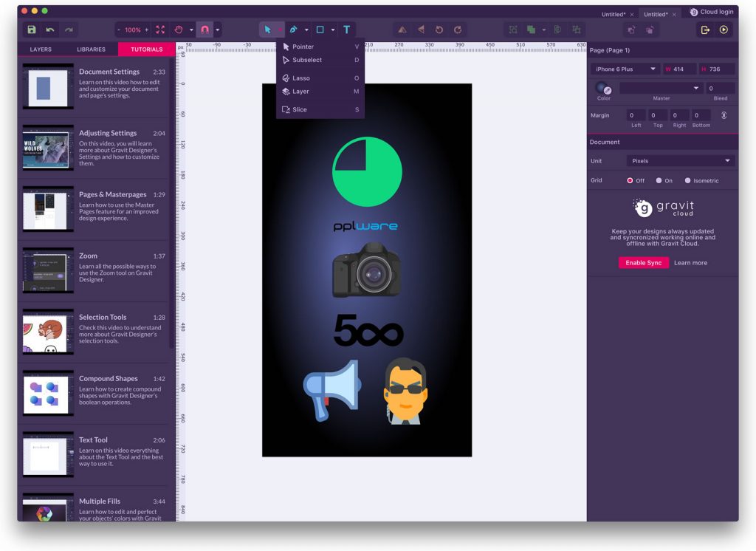This screenshot has height=551, width=756.
Task: Select the Pen tool in the toolbar
Action: [x=293, y=30]
